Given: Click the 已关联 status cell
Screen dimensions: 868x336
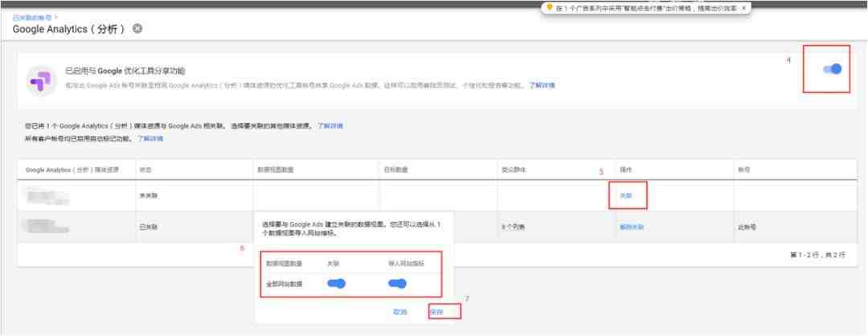Looking at the screenshot, I should tap(148, 227).
